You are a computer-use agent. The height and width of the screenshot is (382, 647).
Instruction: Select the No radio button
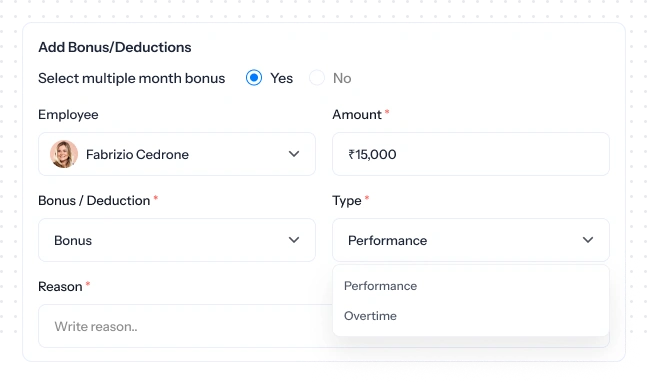coord(317,78)
